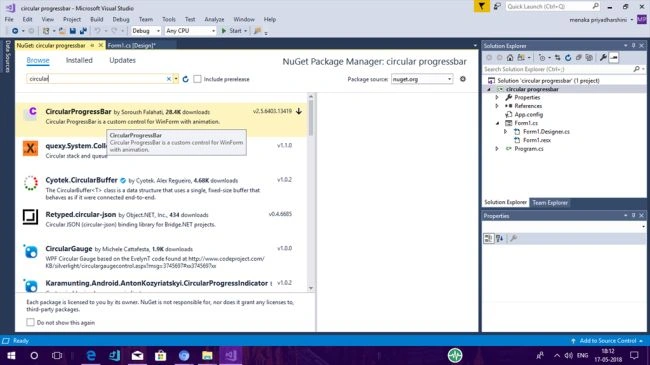Switch to the Updates packages tab
The width and height of the screenshot is (650, 365).
tap(122, 60)
